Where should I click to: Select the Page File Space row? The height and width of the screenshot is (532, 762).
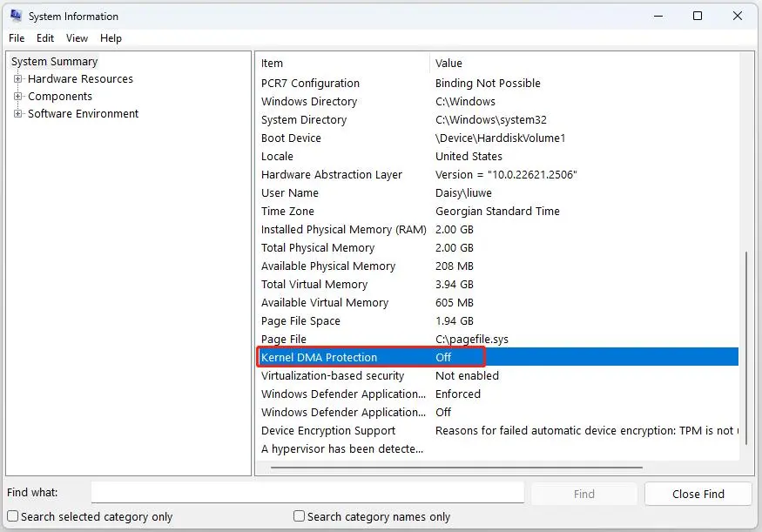tap(497, 321)
